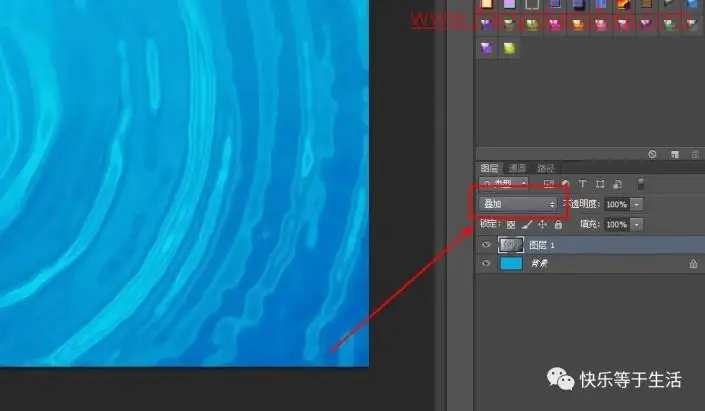
Task: Filter layers by smart objects icon
Action: click(x=617, y=183)
